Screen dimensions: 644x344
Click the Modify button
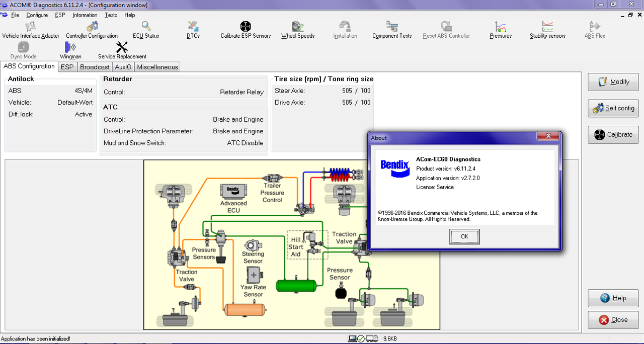coord(613,82)
